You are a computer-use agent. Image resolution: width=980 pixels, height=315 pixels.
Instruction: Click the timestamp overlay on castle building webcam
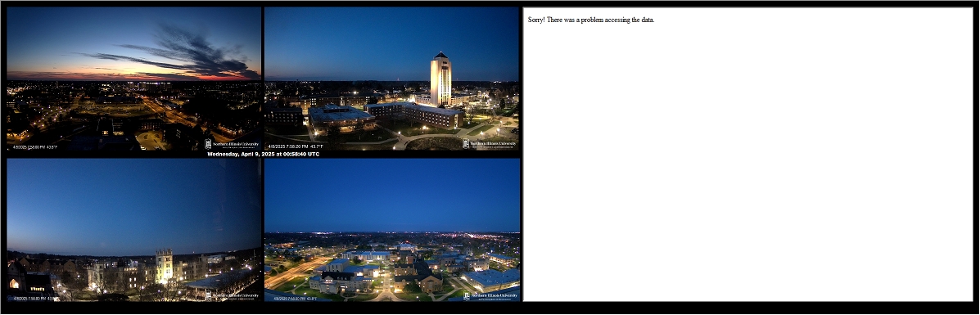(x=35, y=298)
